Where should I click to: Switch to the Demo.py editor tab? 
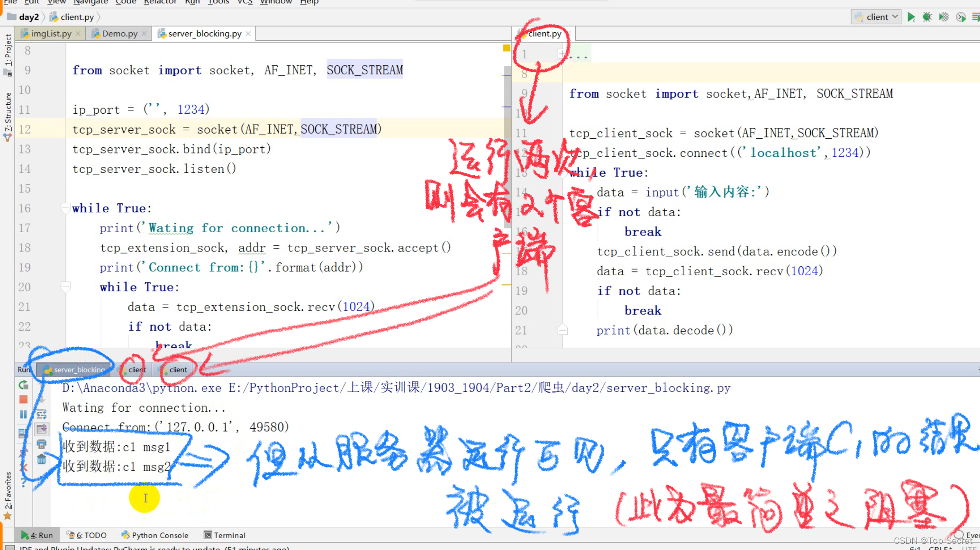tap(119, 34)
